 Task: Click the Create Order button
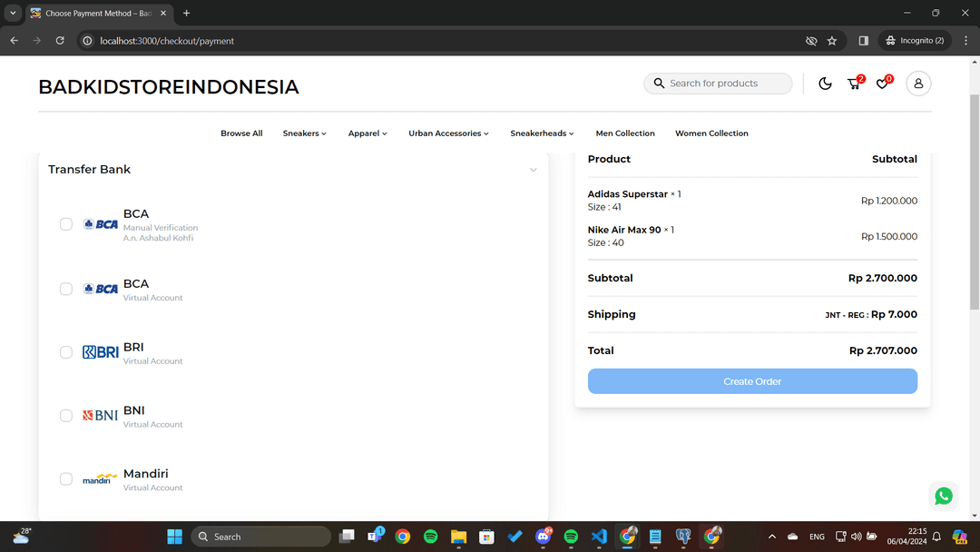pyautogui.click(x=752, y=381)
